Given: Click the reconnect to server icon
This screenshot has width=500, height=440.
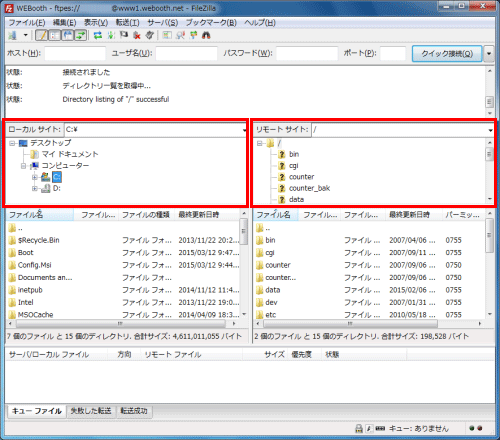Looking at the screenshot, I should [x=150, y=35].
